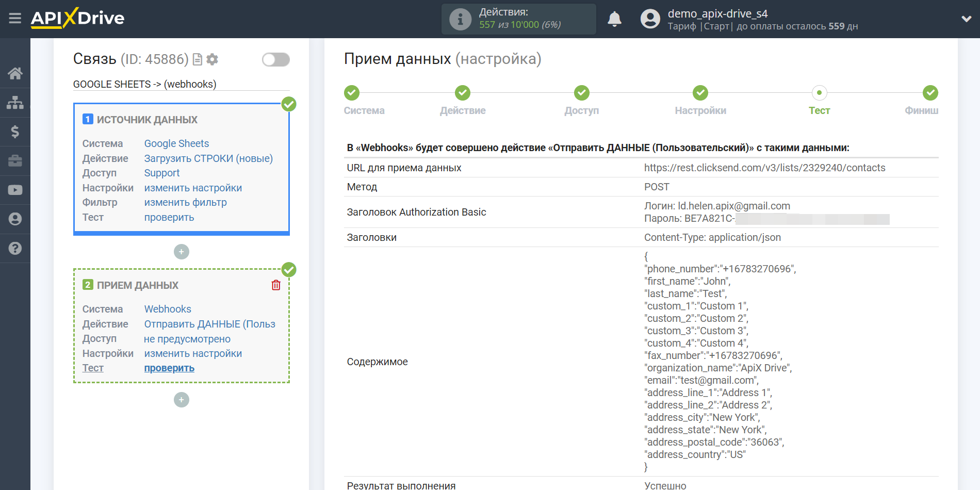Click Загрузить СТРОКИ (новые) link
This screenshot has width=980, height=490.
[208, 158]
